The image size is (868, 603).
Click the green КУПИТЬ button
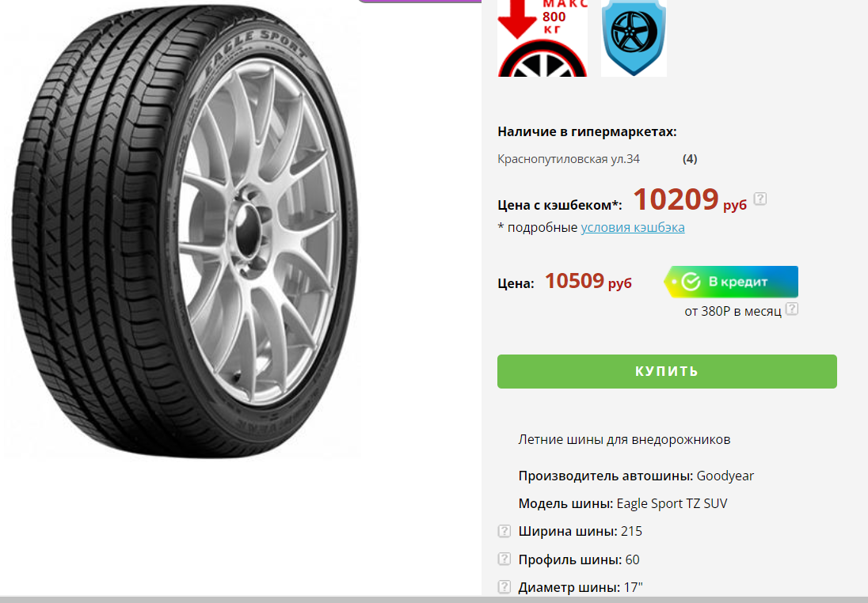point(667,371)
